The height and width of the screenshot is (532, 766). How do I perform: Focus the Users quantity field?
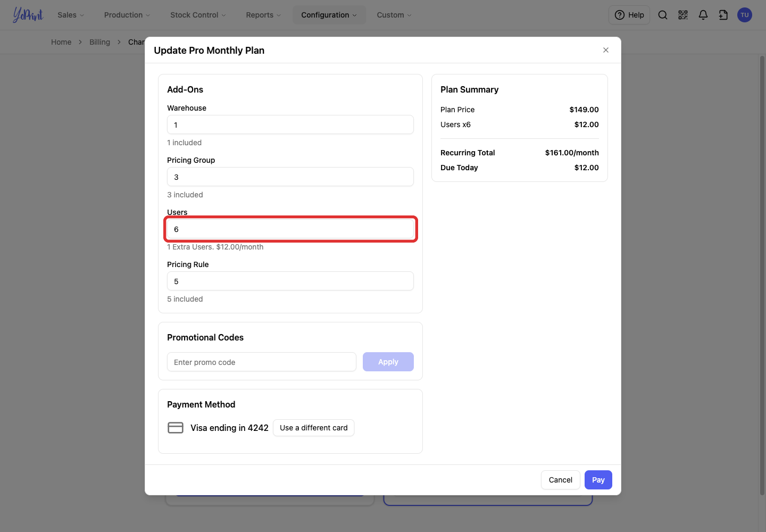pyautogui.click(x=290, y=229)
